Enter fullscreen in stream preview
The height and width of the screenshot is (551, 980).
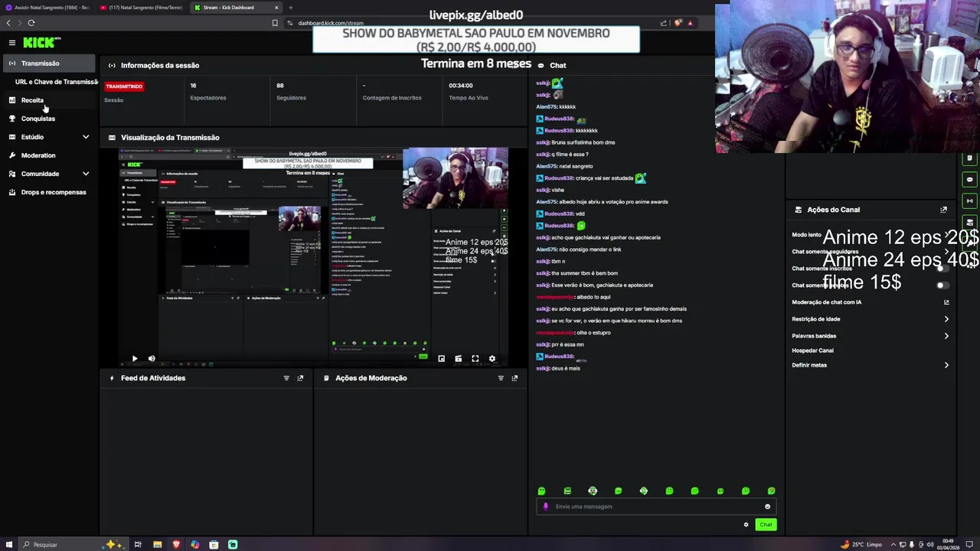(475, 358)
